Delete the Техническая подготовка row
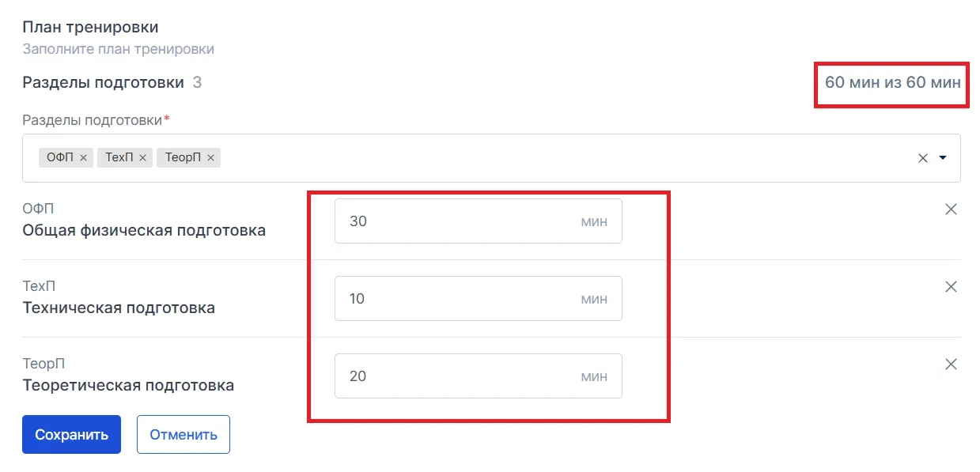 point(952,287)
